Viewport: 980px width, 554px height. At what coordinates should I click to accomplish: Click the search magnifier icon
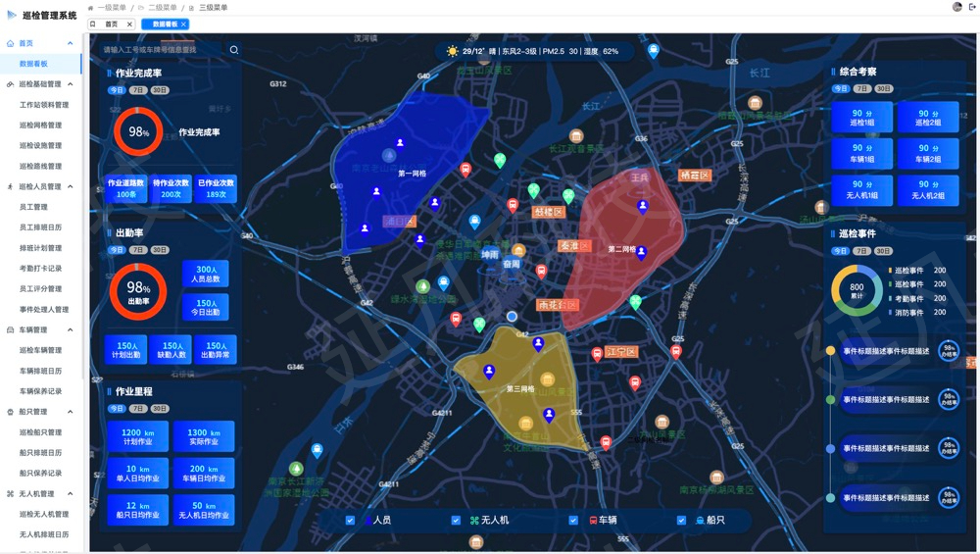(x=234, y=50)
